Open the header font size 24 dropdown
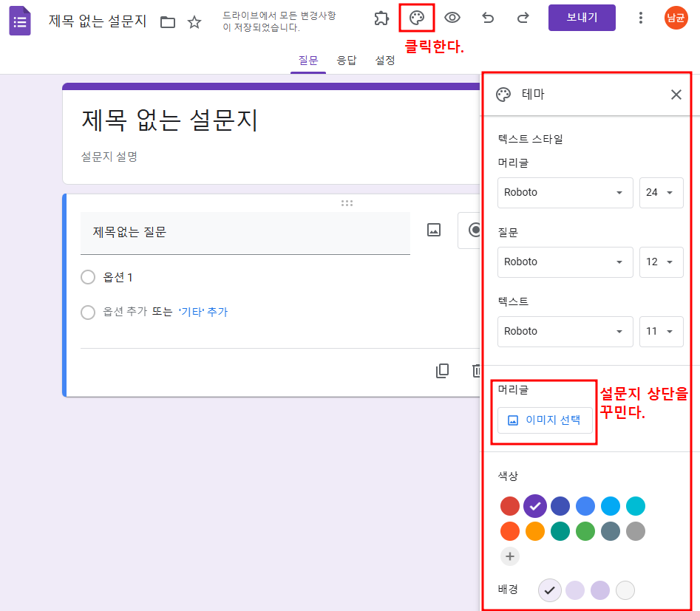This screenshot has height=611, width=700. coord(661,192)
